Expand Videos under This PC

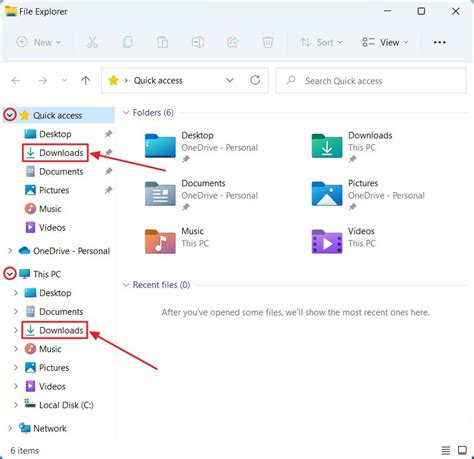click(16, 386)
